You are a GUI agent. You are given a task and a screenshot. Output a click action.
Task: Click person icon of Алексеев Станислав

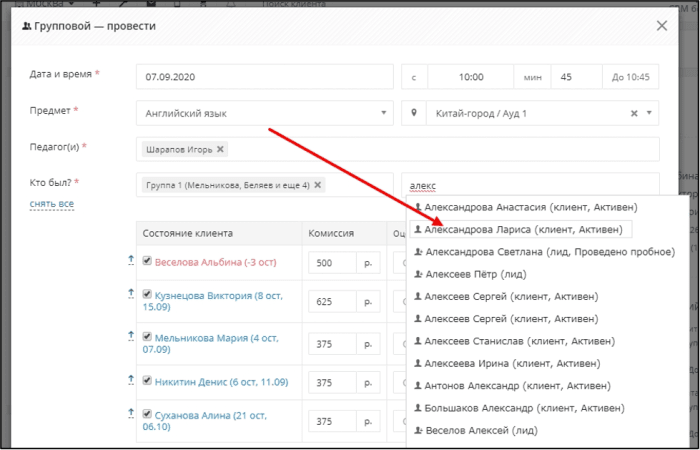point(418,341)
